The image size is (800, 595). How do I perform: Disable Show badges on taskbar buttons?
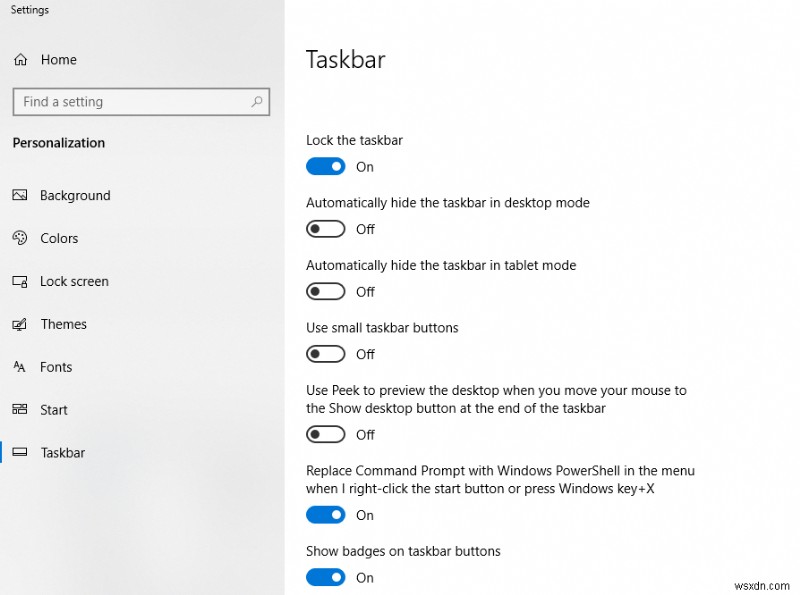pyautogui.click(x=325, y=577)
